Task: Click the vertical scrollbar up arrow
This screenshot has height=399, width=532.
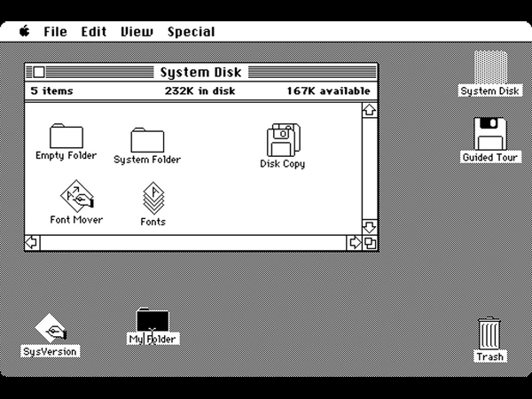Action: [x=370, y=110]
